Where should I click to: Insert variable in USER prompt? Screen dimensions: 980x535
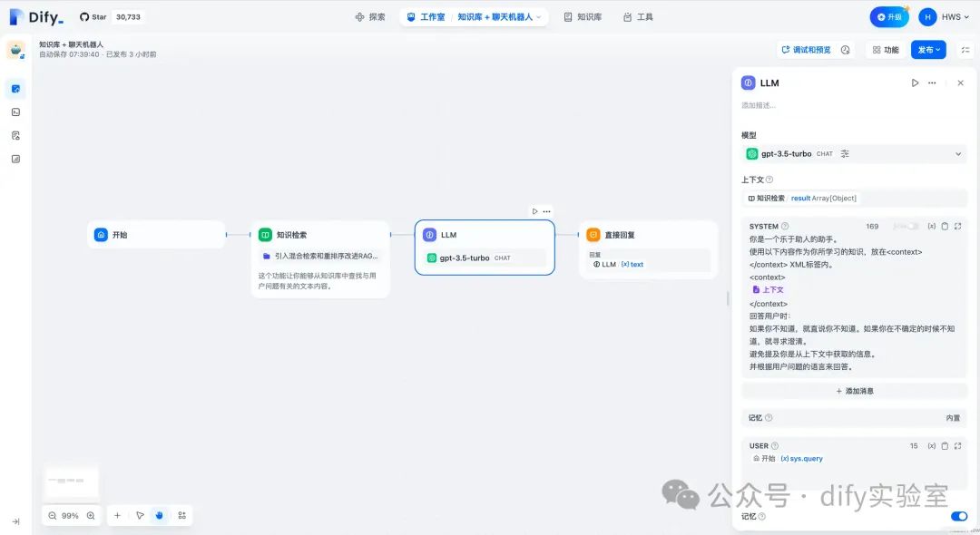click(x=931, y=446)
